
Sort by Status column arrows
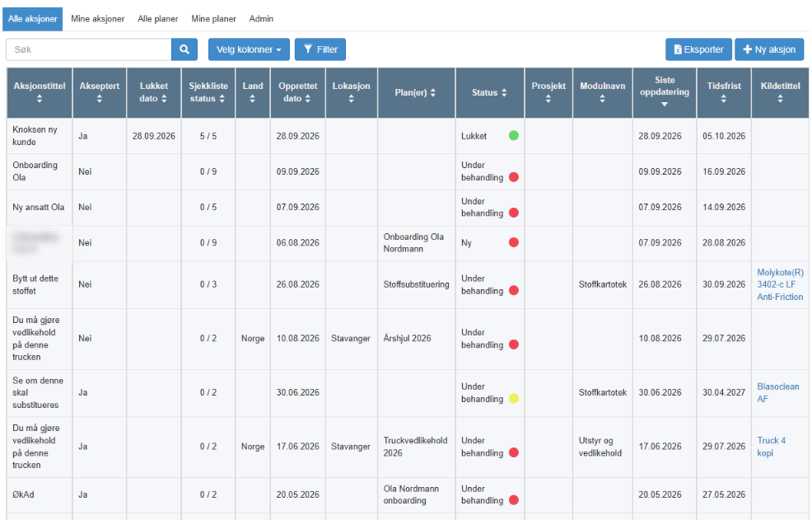click(504, 93)
